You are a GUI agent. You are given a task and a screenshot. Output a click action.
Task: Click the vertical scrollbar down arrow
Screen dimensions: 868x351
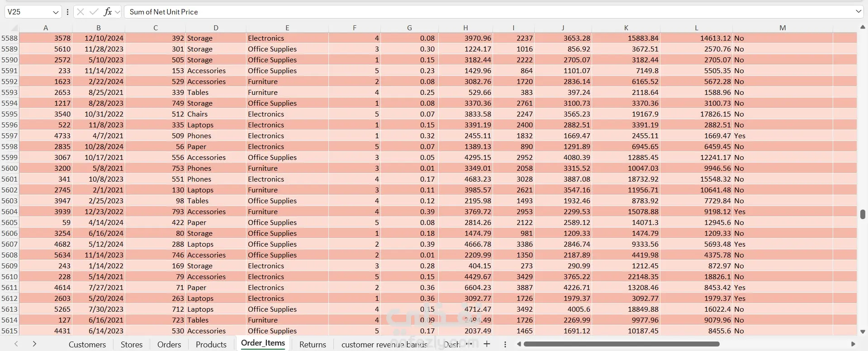(863, 332)
